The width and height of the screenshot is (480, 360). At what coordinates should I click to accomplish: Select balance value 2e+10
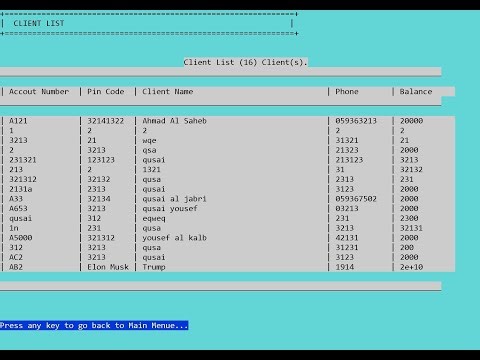click(411, 267)
